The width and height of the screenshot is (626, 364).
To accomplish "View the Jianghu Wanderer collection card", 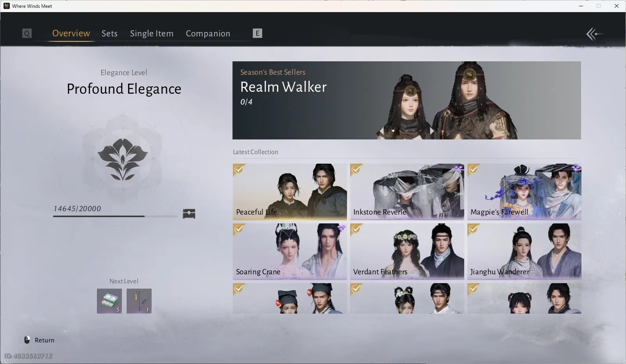I will pyautogui.click(x=524, y=251).
